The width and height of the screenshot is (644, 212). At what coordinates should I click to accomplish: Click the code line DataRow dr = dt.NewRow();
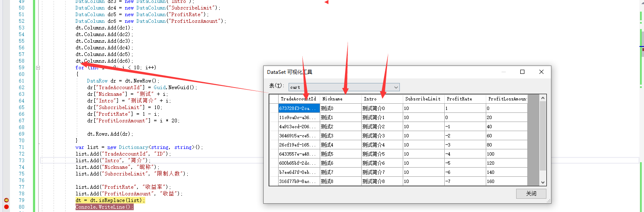tap(123, 80)
